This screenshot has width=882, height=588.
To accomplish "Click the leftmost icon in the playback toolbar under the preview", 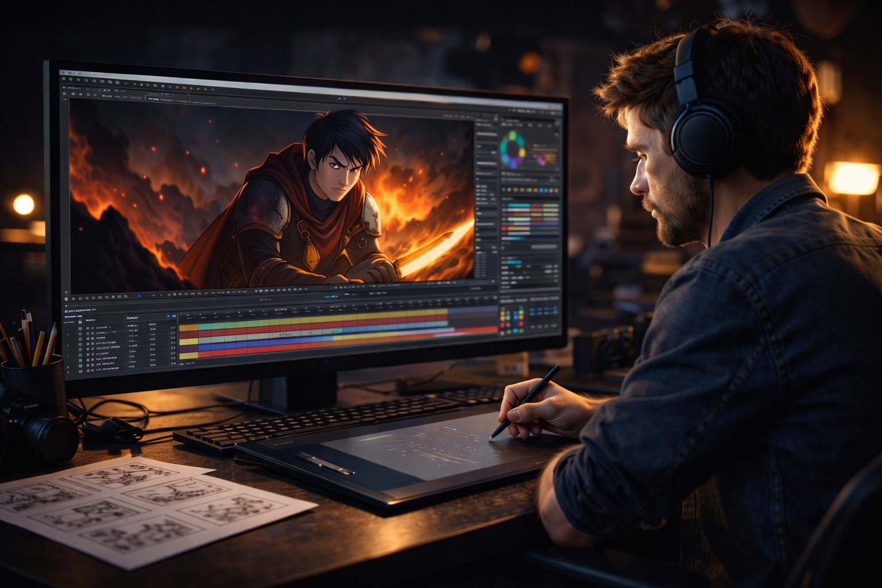I will (66, 299).
